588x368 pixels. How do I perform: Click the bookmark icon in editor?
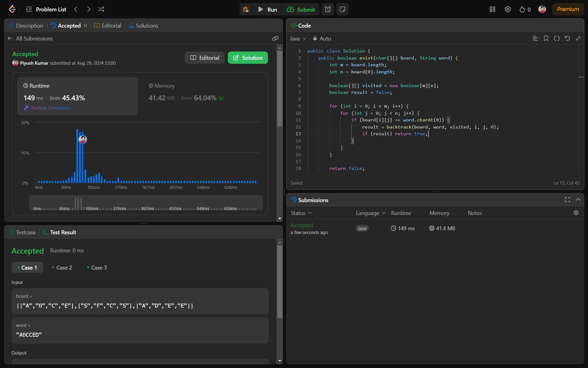(546, 38)
